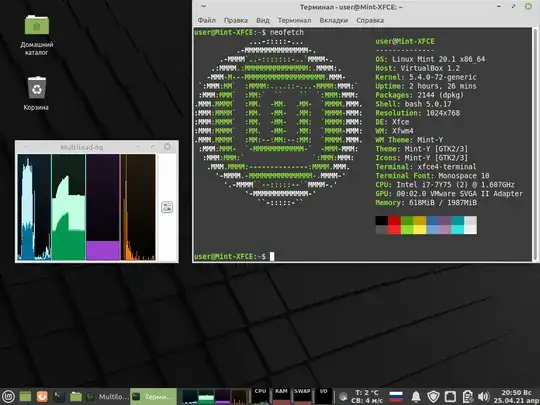The width and height of the screenshot is (540, 405).
Task: Click the 'neofetch' command text
Action: [287, 32]
